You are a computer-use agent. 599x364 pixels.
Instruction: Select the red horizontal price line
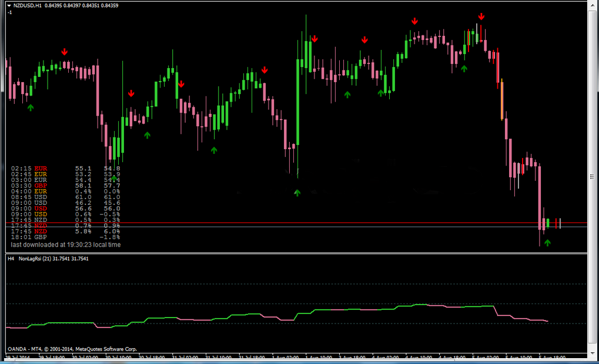coord(296,223)
